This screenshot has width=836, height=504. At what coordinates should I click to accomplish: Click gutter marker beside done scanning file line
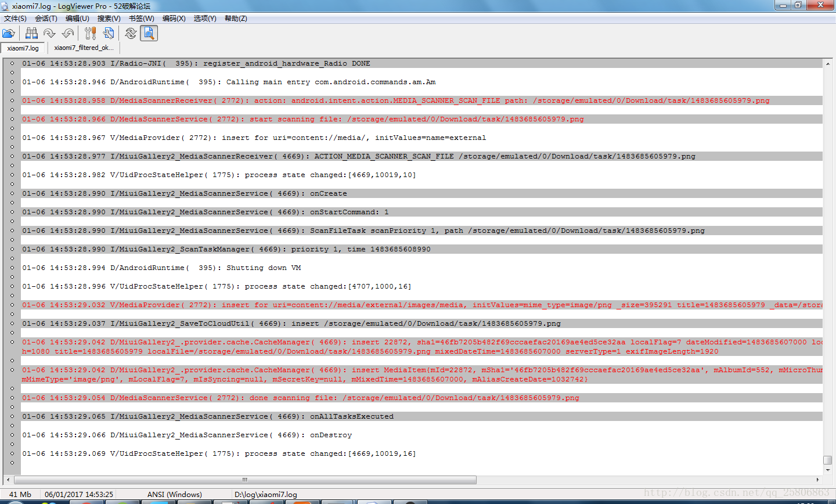[x=12, y=398]
